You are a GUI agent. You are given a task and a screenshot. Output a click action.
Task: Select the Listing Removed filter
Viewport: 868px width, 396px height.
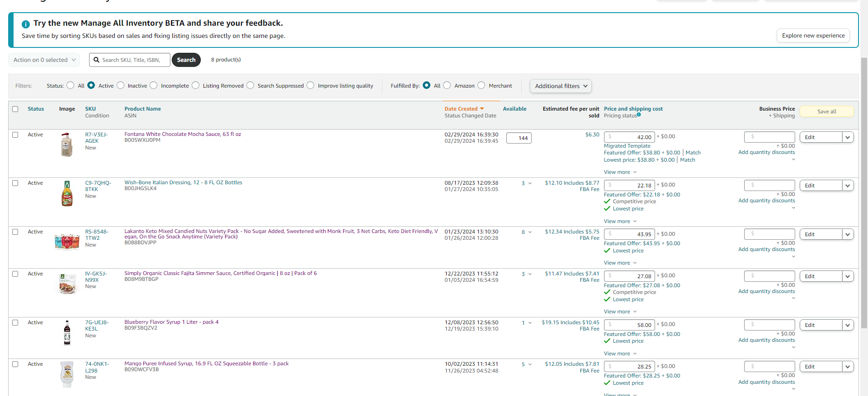[x=196, y=85]
